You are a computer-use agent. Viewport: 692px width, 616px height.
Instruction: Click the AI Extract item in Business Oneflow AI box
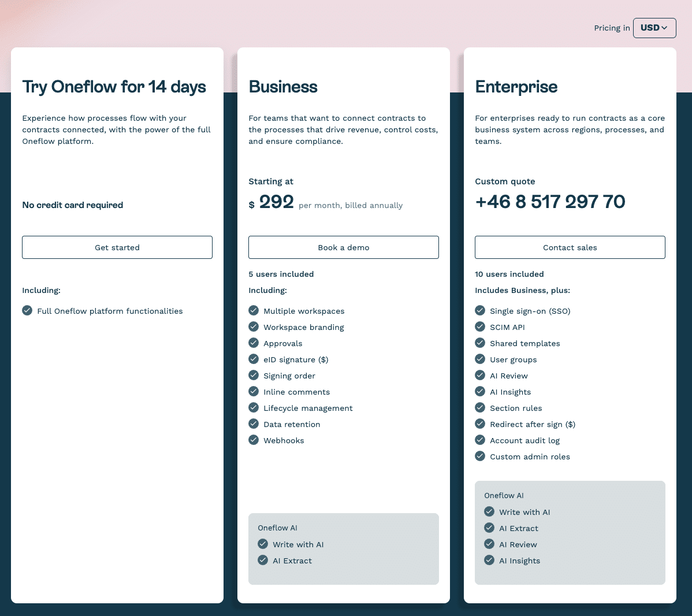292,561
